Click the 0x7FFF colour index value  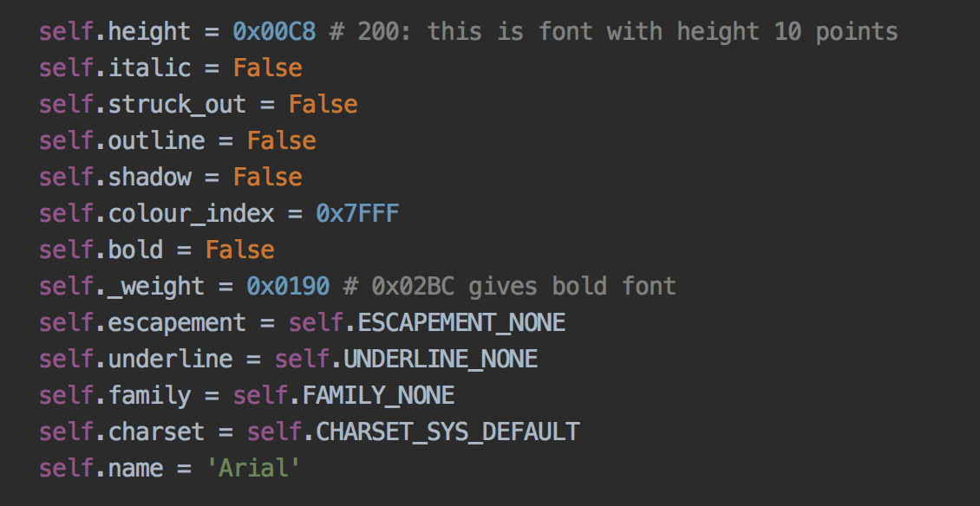click(x=357, y=214)
